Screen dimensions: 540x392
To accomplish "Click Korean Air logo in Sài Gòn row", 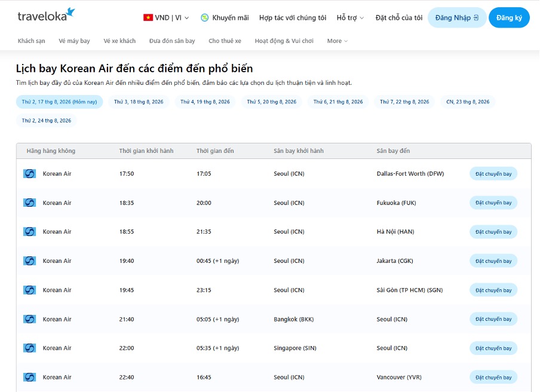I will 30,290.
